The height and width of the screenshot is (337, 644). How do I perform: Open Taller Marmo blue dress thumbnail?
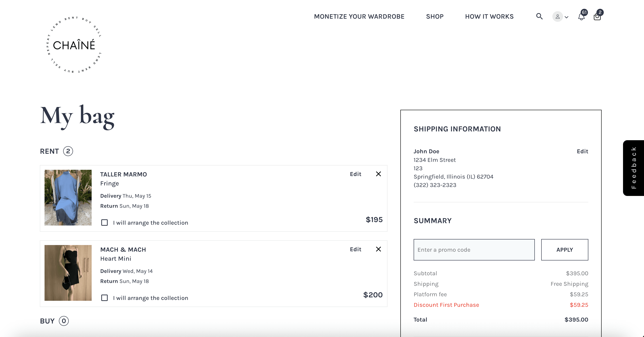[68, 197]
